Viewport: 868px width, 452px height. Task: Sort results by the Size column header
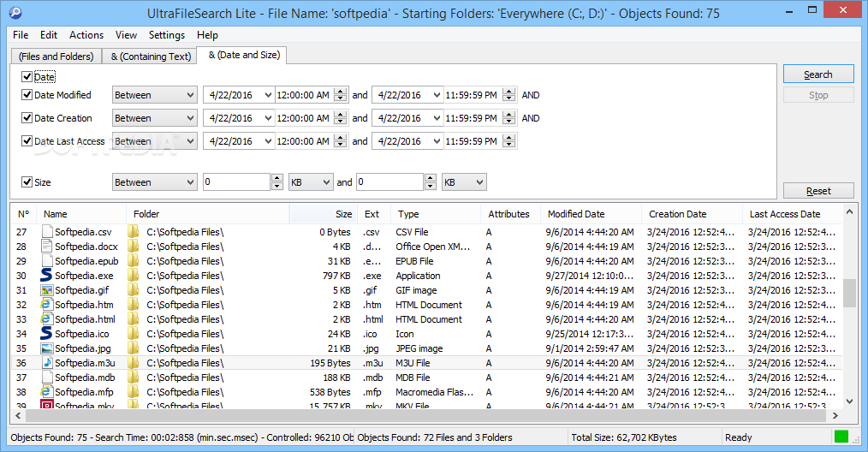click(323, 214)
